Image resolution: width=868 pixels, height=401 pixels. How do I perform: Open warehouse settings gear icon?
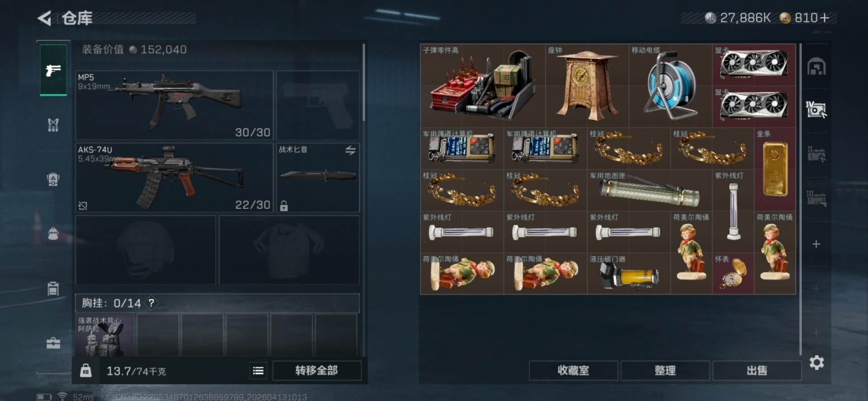click(816, 363)
